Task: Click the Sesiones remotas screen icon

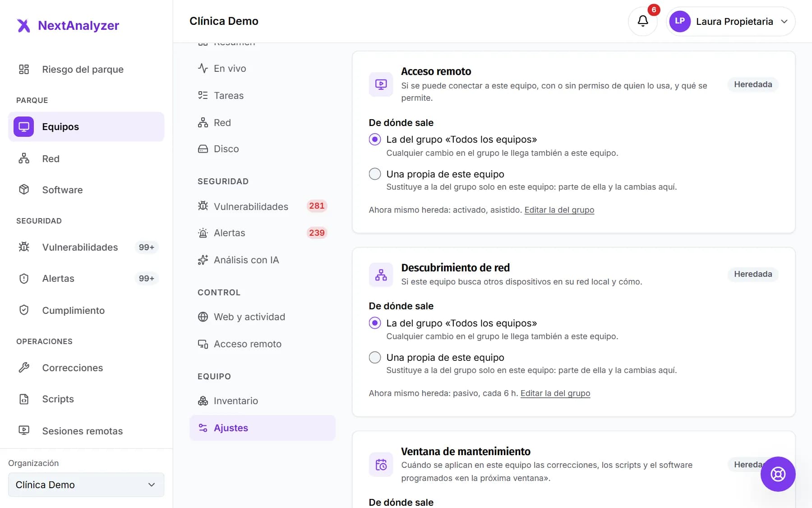Action: (24, 431)
